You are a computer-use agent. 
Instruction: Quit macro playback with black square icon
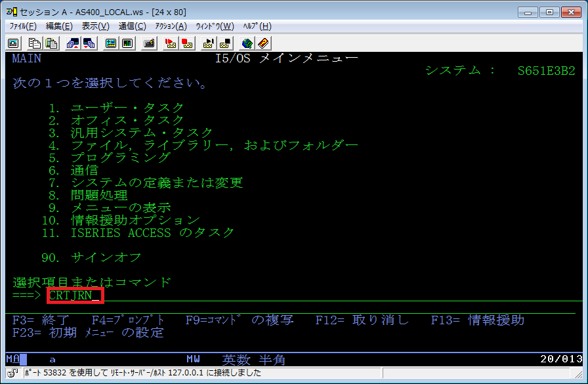pyautogui.click(x=225, y=43)
